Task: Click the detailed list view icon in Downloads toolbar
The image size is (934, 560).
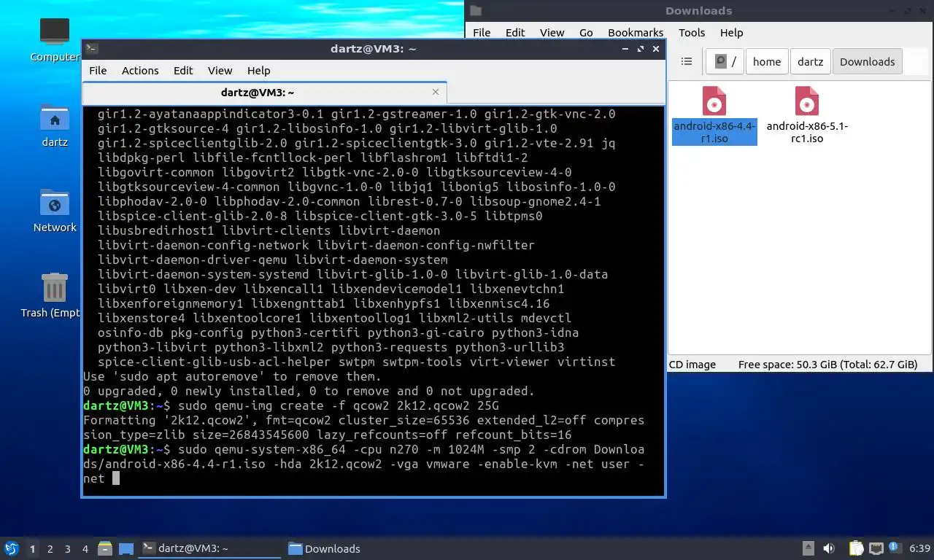Action: pos(687,62)
